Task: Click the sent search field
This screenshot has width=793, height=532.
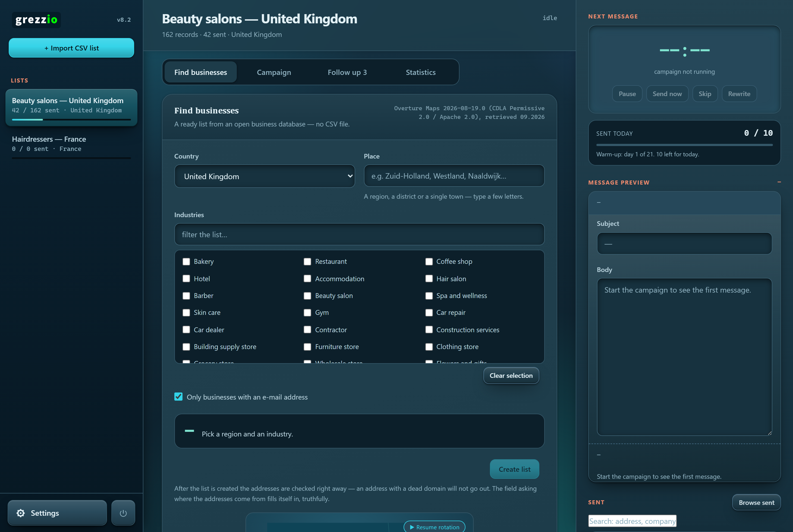Action: point(632,521)
